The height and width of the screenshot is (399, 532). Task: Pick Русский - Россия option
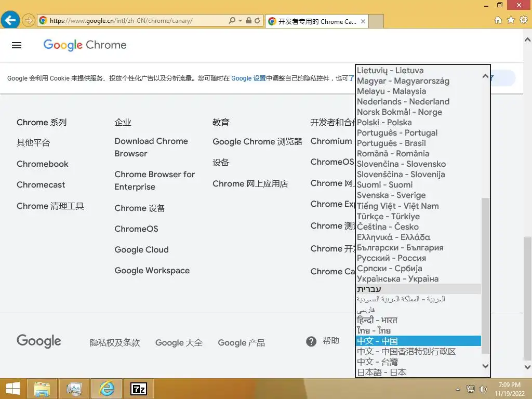coord(418,258)
